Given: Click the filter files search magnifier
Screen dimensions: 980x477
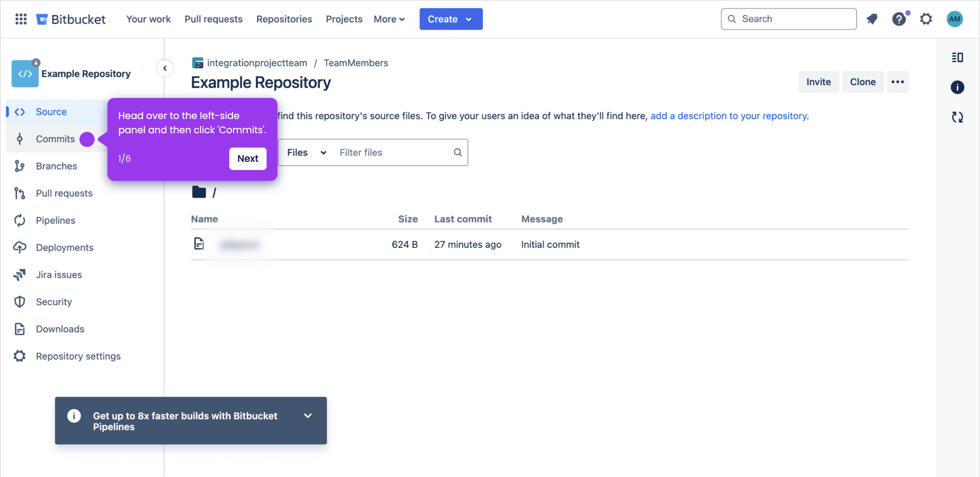Looking at the screenshot, I should [x=458, y=152].
